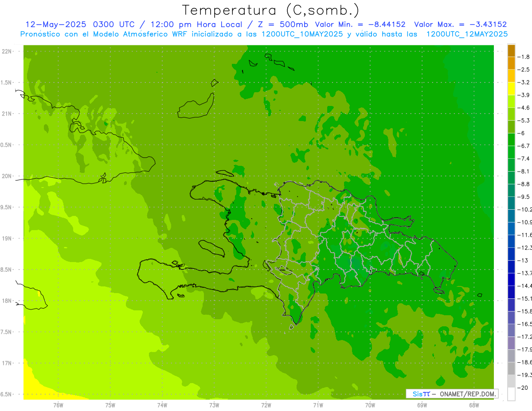532x411 pixels.
Task: Click the -3.9 color bar label
Action: point(524,95)
